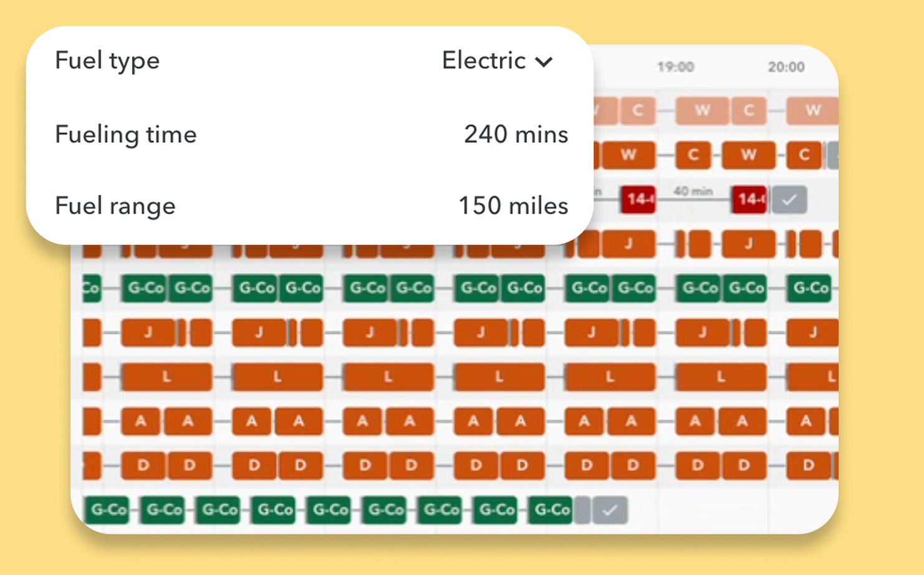
Task: Open the Fuel type Electric dropdown
Action: click(x=498, y=60)
